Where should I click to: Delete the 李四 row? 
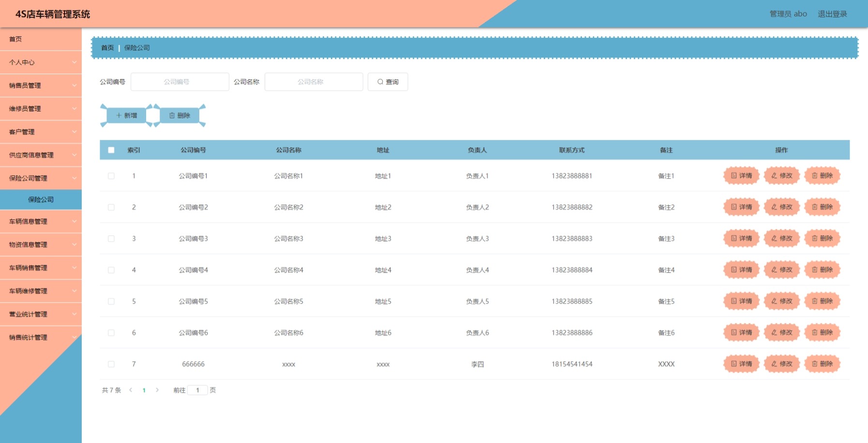click(823, 364)
